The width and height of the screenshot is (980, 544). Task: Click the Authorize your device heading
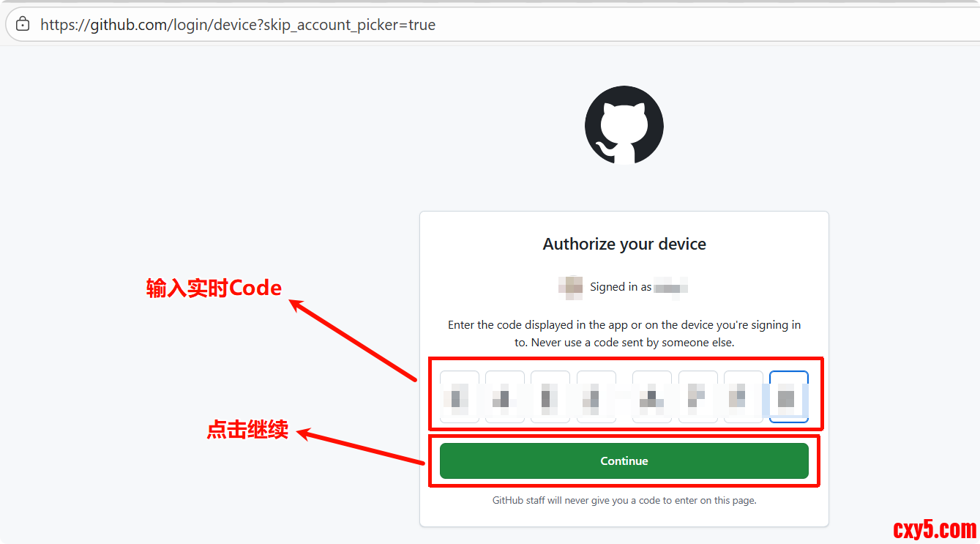(x=624, y=245)
